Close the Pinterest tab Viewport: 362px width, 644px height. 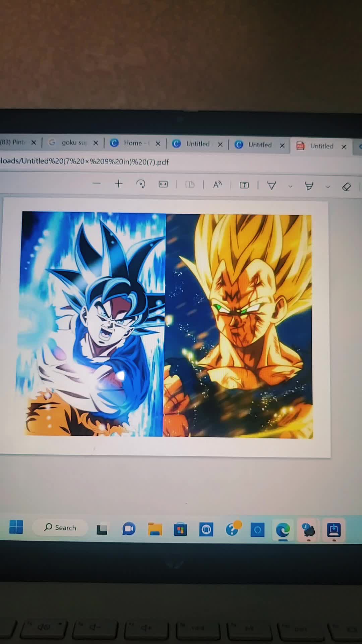tap(34, 143)
